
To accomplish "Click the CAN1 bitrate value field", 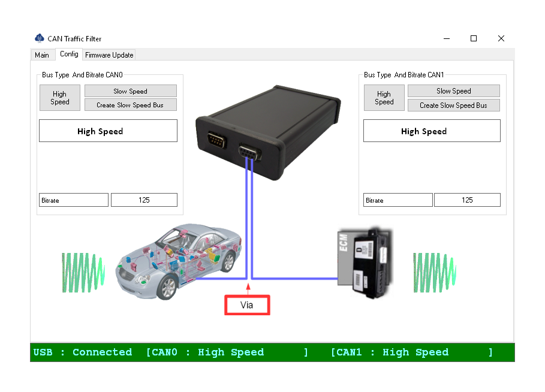I will click(467, 200).
